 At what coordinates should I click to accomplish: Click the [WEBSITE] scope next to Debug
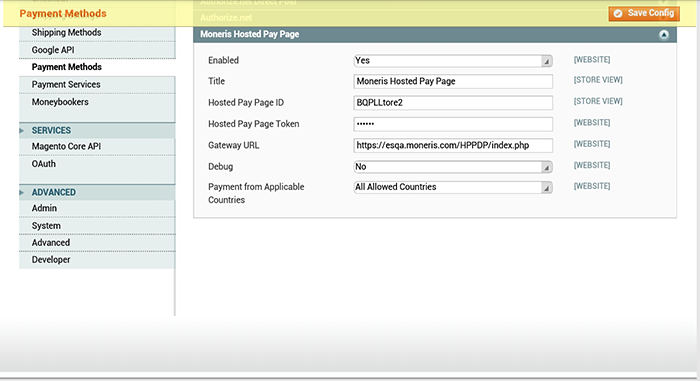[592, 166]
